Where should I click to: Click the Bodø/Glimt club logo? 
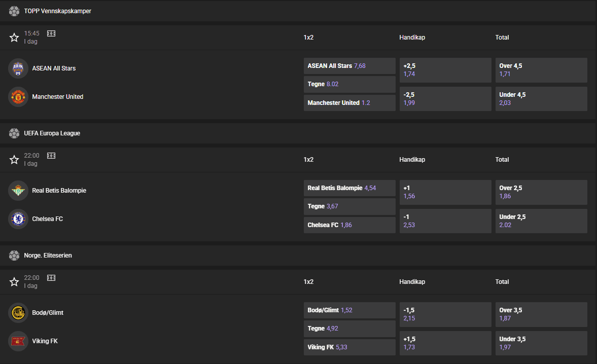coord(18,313)
